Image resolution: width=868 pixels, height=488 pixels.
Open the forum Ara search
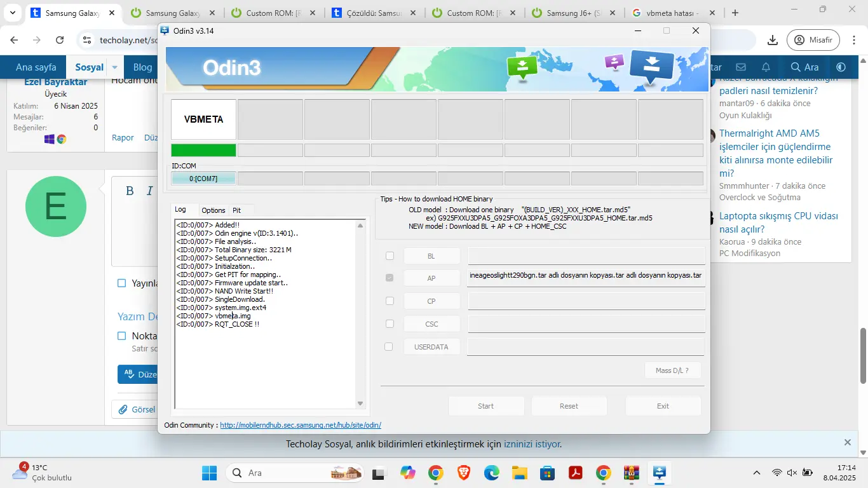[x=804, y=67]
